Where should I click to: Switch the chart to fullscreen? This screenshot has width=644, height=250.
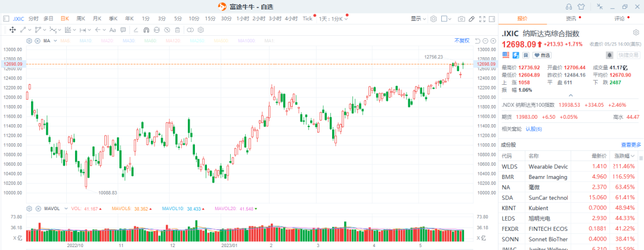click(482, 18)
